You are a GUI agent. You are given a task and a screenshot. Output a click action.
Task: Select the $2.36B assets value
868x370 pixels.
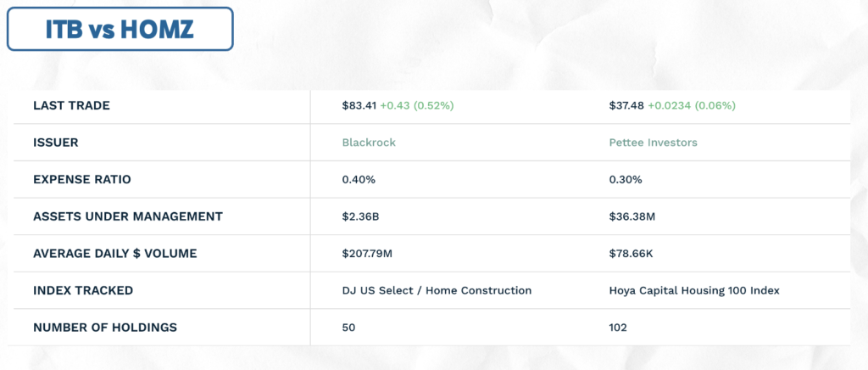pos(360,216)
